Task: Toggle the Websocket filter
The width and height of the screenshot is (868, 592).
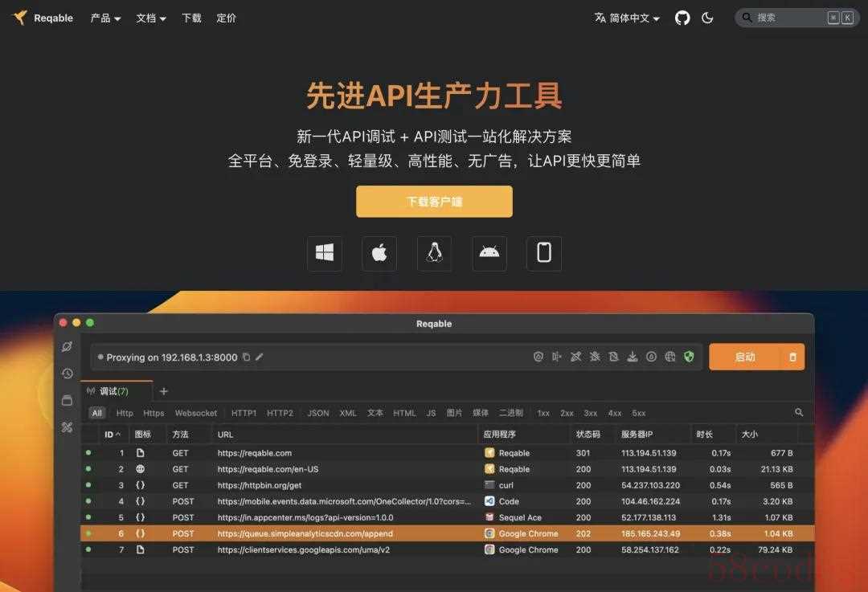Action: coord(196,414)
